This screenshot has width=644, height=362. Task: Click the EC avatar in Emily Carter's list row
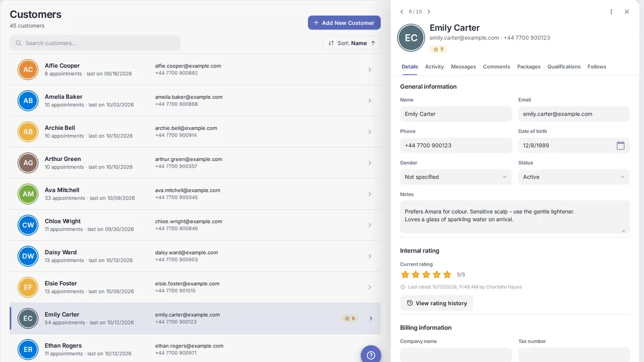pyautogui.click(x=28, y=319)
